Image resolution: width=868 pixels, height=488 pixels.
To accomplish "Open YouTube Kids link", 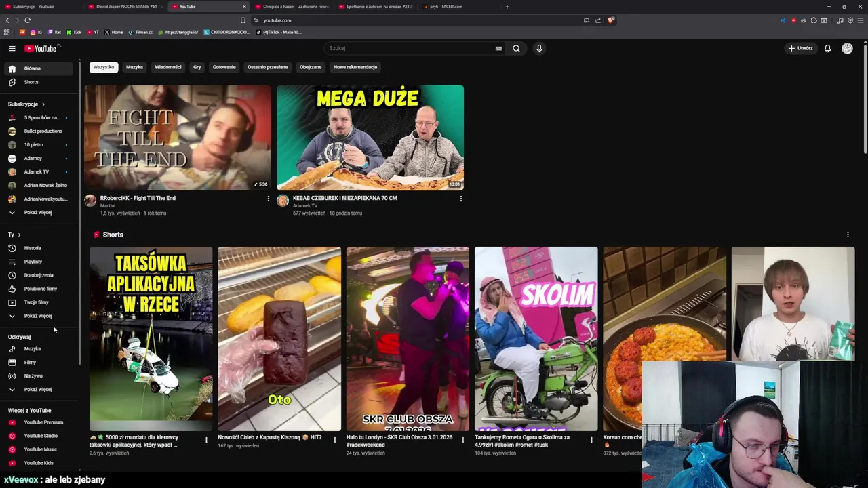I will pyautogui.click(x=38, y=463).
